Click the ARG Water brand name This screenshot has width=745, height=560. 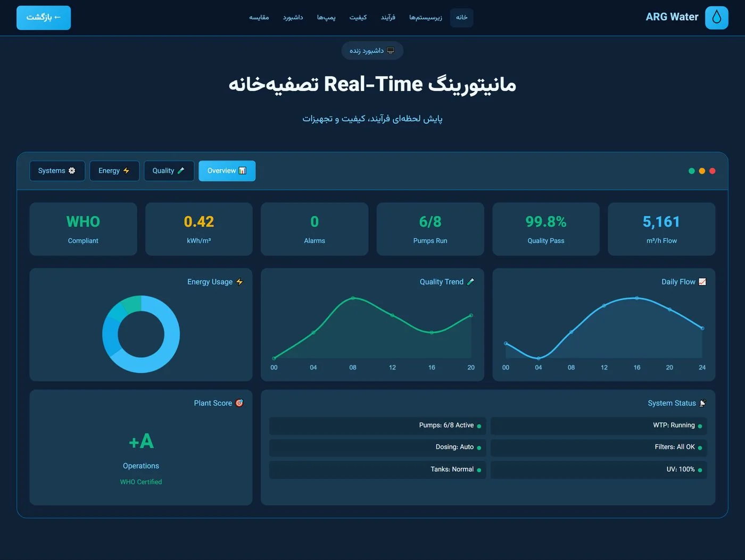tap(672, 17)
